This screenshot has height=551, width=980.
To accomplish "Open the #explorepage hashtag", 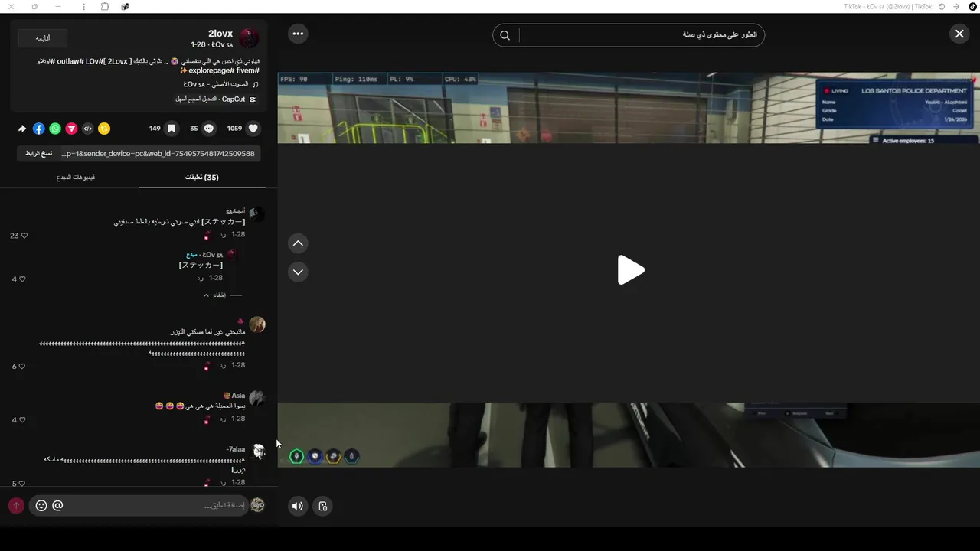I will [x=211, y=70].
